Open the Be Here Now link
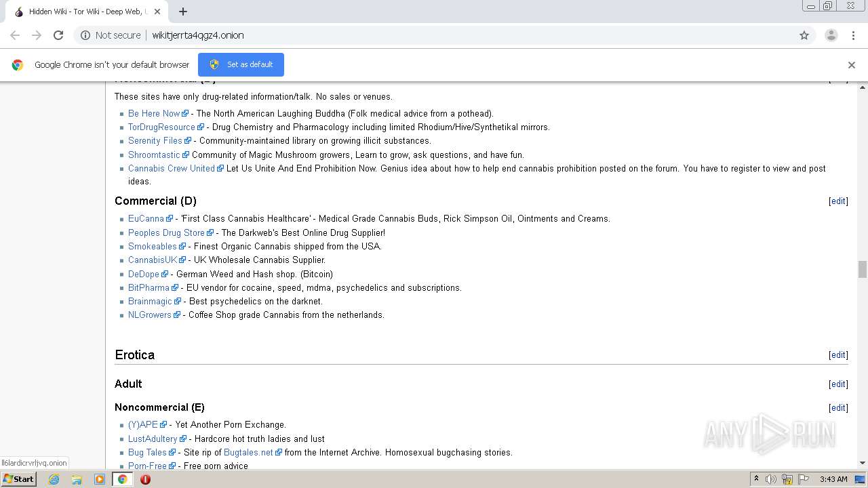This screenshot has height=488, width=868. [x=154, y=113]
